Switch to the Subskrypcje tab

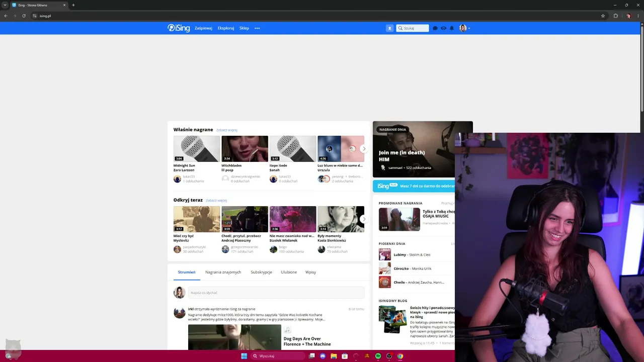261,272
